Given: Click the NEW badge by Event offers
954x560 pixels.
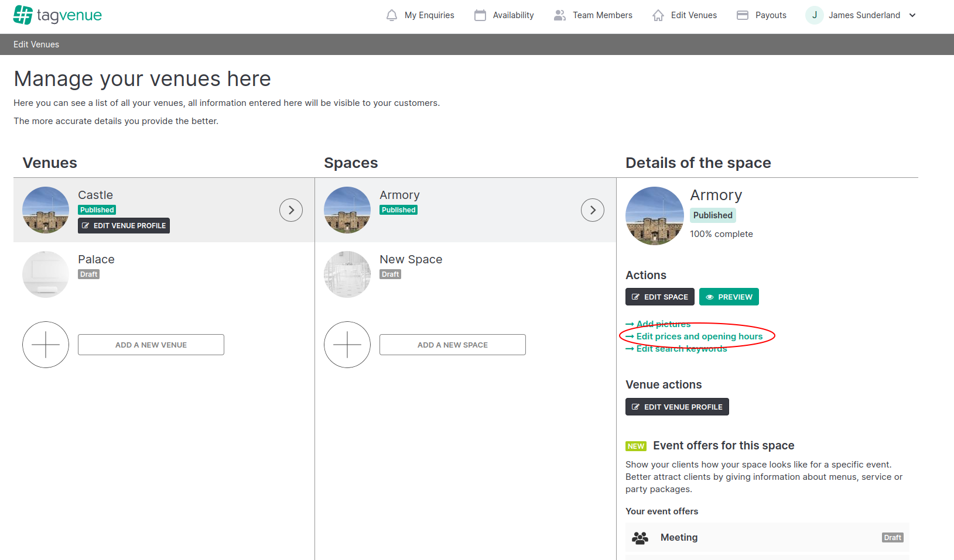Looking at the screenshot, I should 636,446.
